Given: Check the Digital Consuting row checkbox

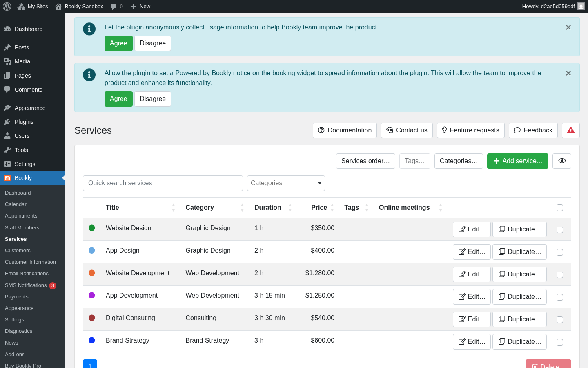Looking at the screenshot, I should (x=560, y=320).
